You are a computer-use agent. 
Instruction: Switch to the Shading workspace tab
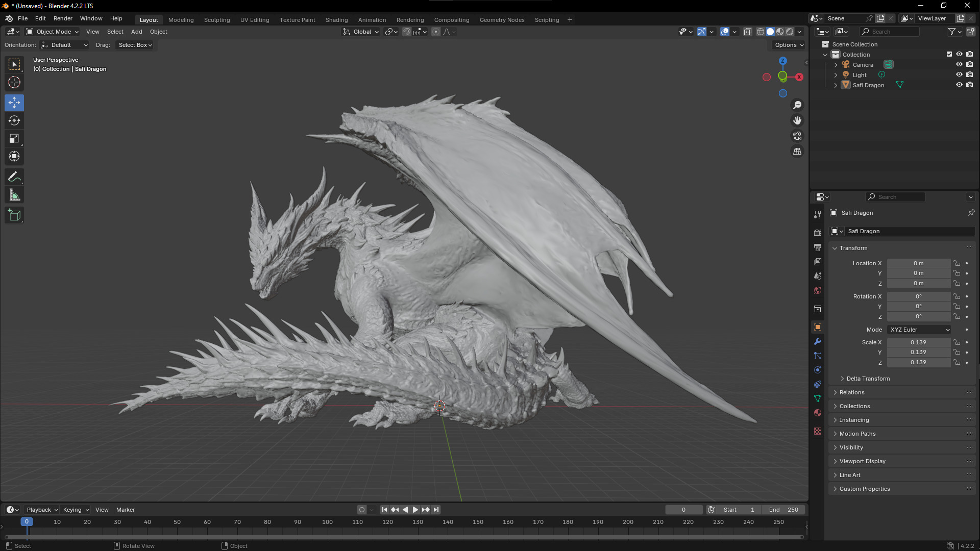pyautogui.click(x=336, y=20)
